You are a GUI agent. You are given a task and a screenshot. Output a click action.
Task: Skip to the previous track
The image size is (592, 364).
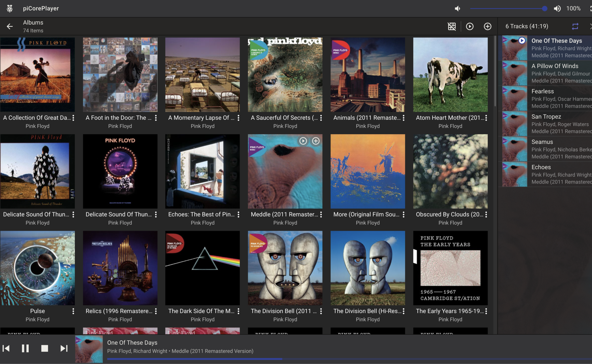click(6, 348)
